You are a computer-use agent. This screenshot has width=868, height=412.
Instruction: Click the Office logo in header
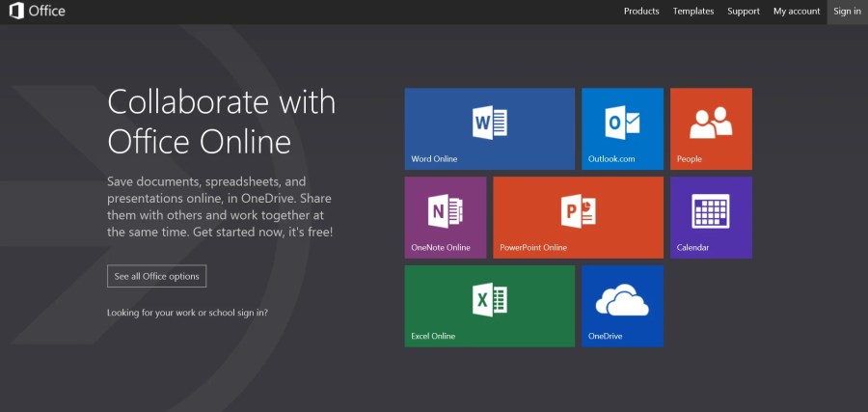click(x=37, y=11)
